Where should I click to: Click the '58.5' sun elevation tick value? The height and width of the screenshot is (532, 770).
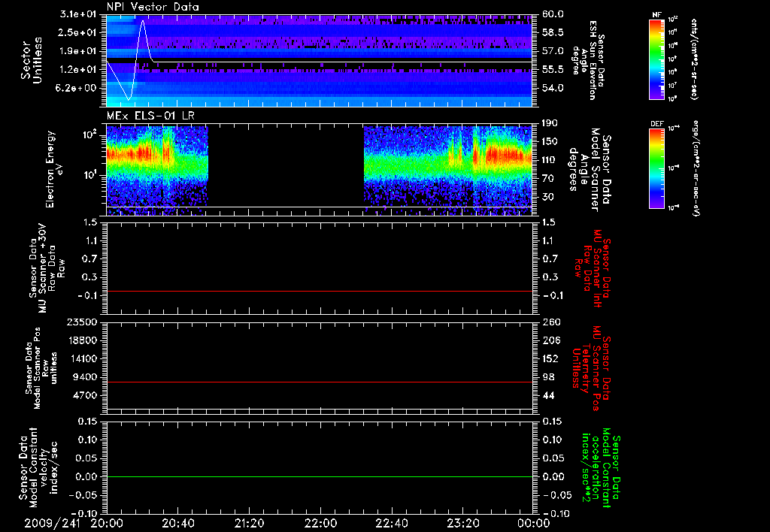[553, 32]
